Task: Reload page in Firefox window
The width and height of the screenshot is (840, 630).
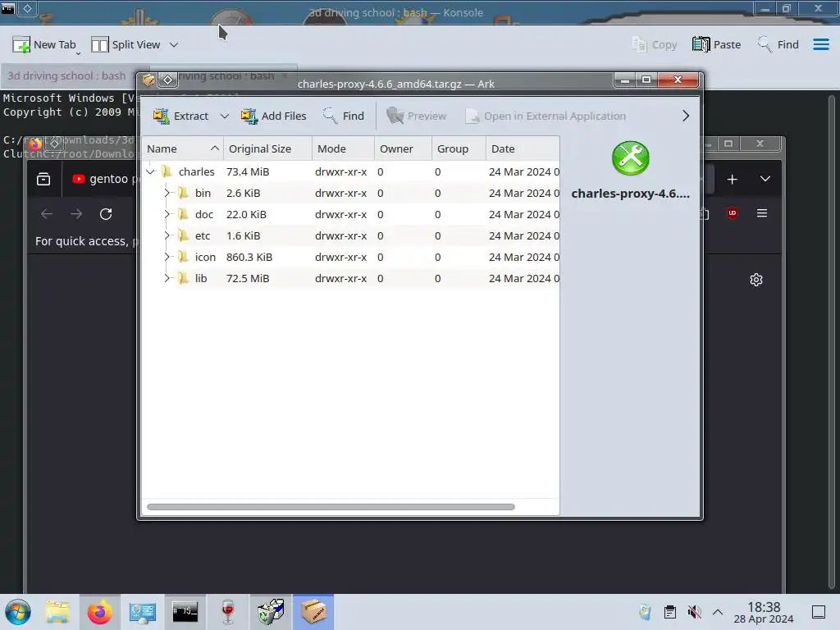Action: [x=106, y=214]
